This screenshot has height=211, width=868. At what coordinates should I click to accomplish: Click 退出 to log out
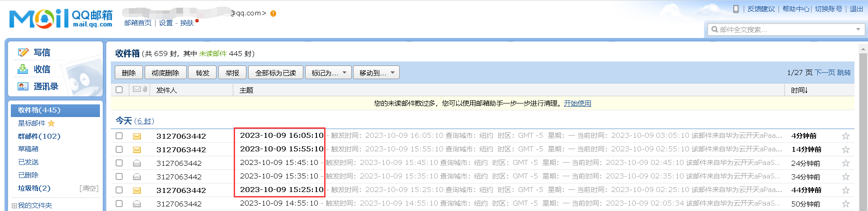[856, 9]
